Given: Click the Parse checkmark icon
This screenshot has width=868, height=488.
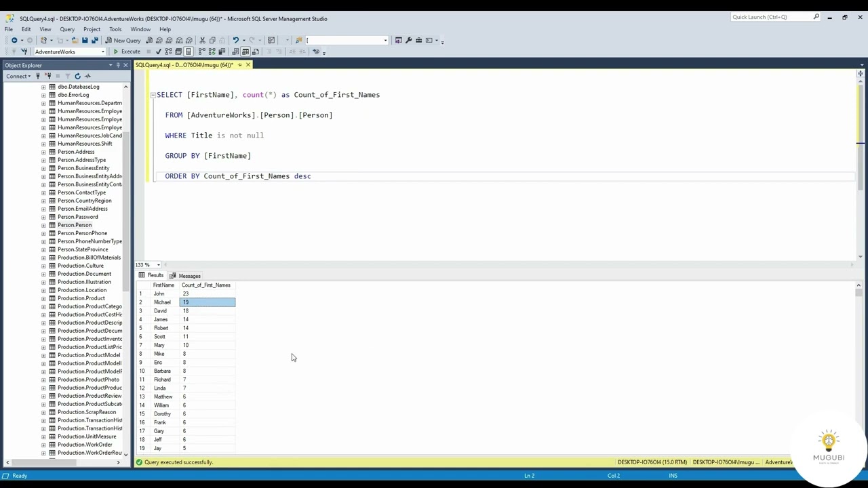Looking at the screenshot, I should click(x=159, y=52).
